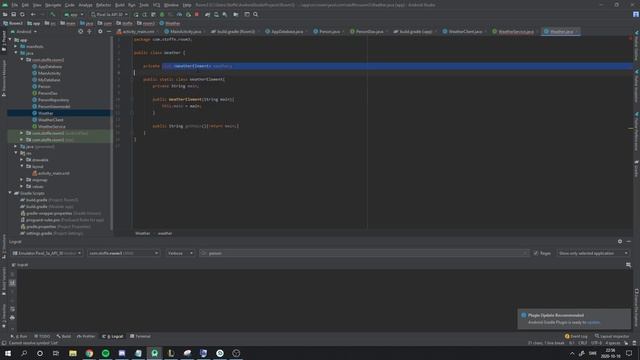
Task: Open the Build menu
Action: coord(120,5)
